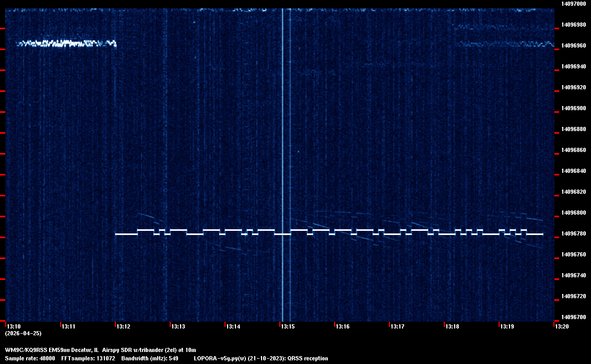Click the 13:12 time axis label
This screenshot has height=364, width=591.
click(x=123, y=327)
